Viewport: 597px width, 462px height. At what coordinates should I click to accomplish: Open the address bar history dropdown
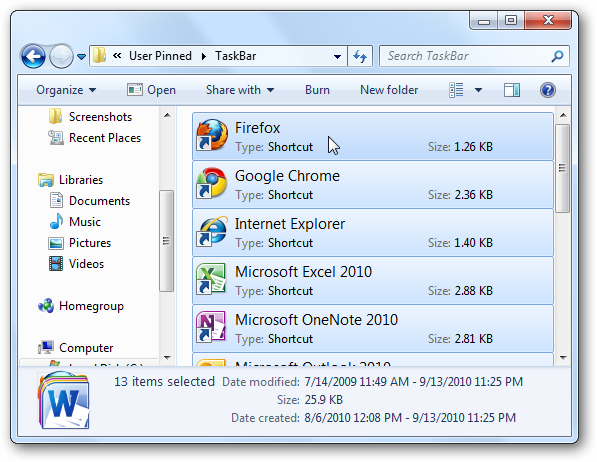coord(337,57)
